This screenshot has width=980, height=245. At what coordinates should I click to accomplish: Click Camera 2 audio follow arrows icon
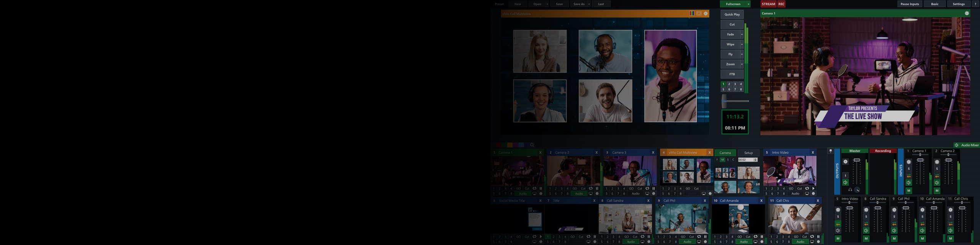click(x=937, y=176)
